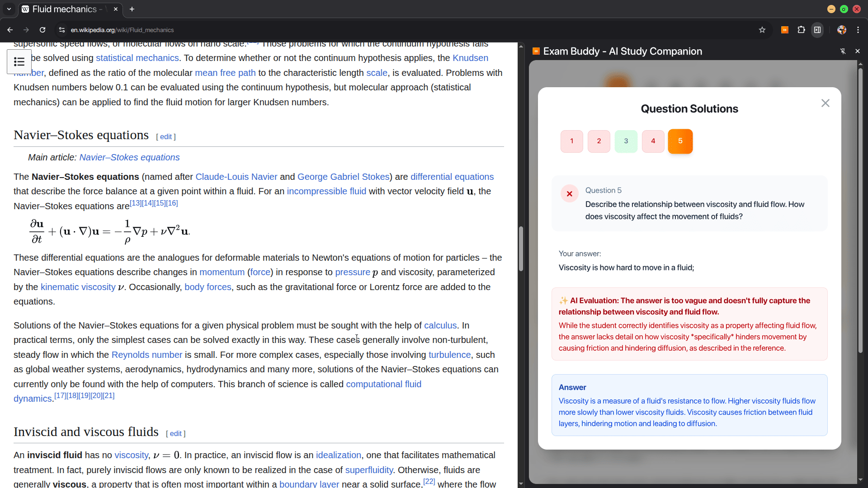Open the browser extensions puzzle icon
The image size is (868, 488).
[801, 30]
